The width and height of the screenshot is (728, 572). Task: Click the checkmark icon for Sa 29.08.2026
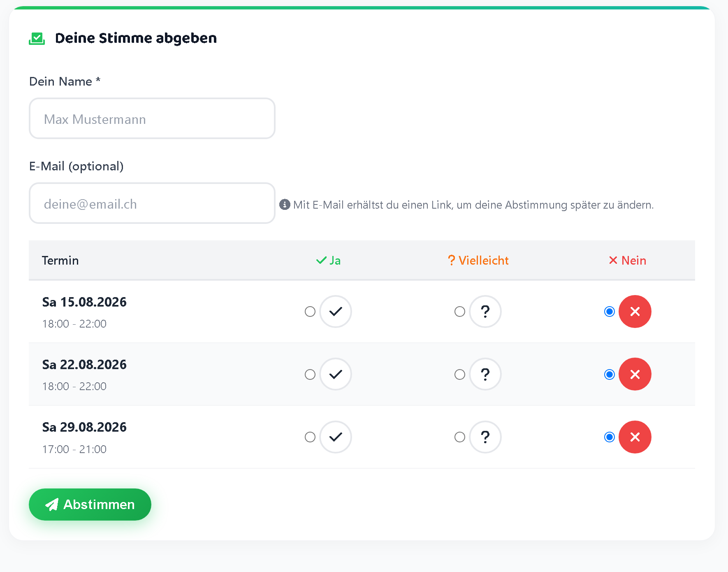336,437
